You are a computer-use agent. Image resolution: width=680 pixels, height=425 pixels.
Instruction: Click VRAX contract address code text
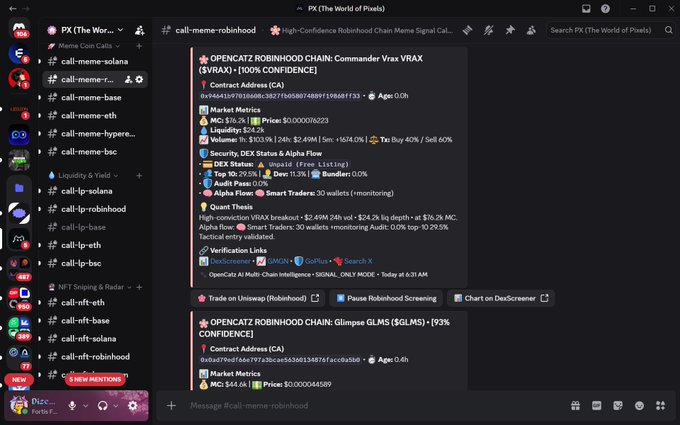coord(280,96)
